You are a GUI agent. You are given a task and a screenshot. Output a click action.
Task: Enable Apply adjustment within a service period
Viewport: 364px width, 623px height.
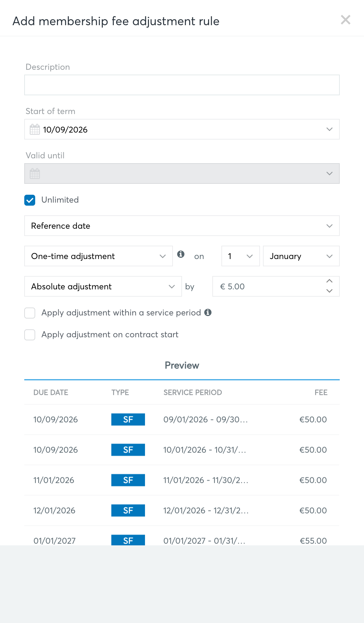(30, 313)
